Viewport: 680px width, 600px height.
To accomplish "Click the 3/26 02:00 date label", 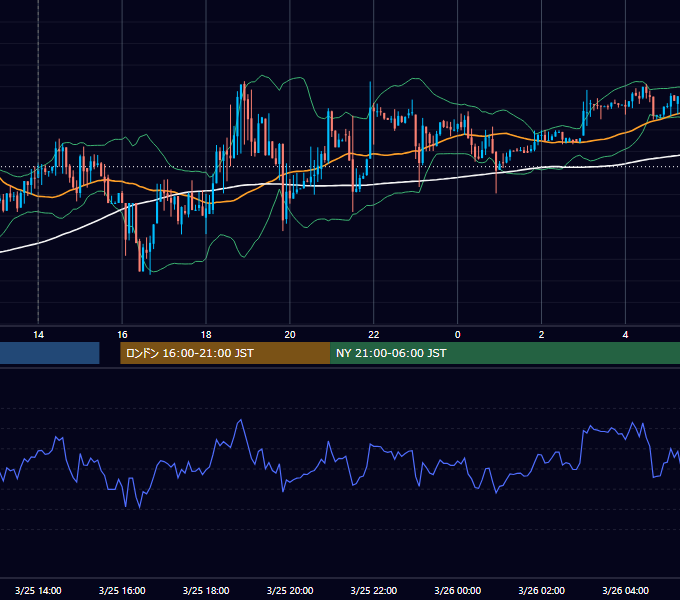I will click(541, 590).
